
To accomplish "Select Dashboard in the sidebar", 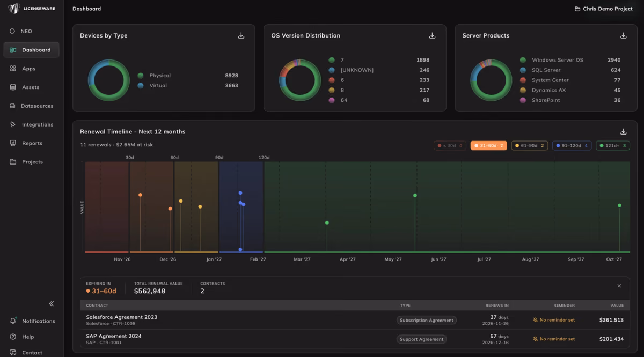I will coord(31,50).
